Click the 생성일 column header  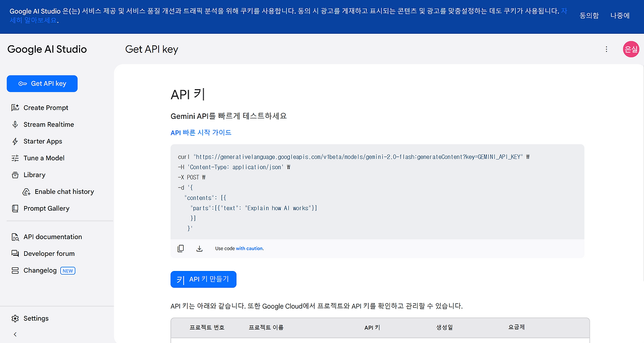click(444, 327)
